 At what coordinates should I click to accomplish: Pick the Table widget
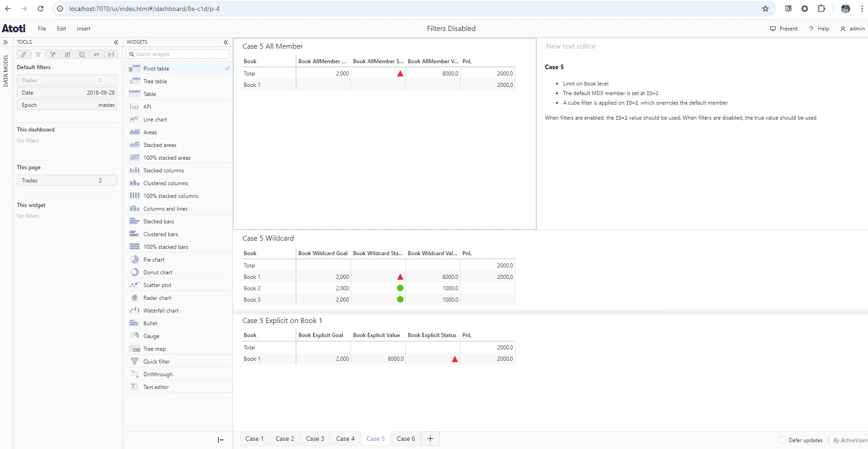click(178, 94)
